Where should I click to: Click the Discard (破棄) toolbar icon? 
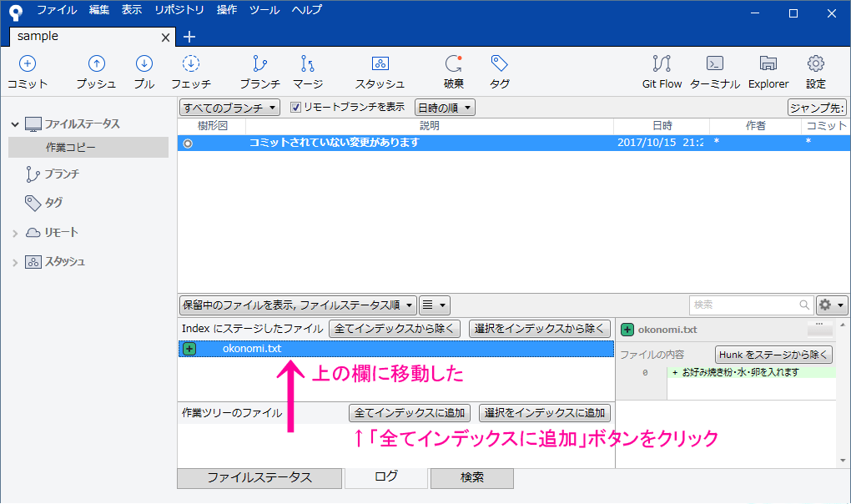[x=453, y=63]
